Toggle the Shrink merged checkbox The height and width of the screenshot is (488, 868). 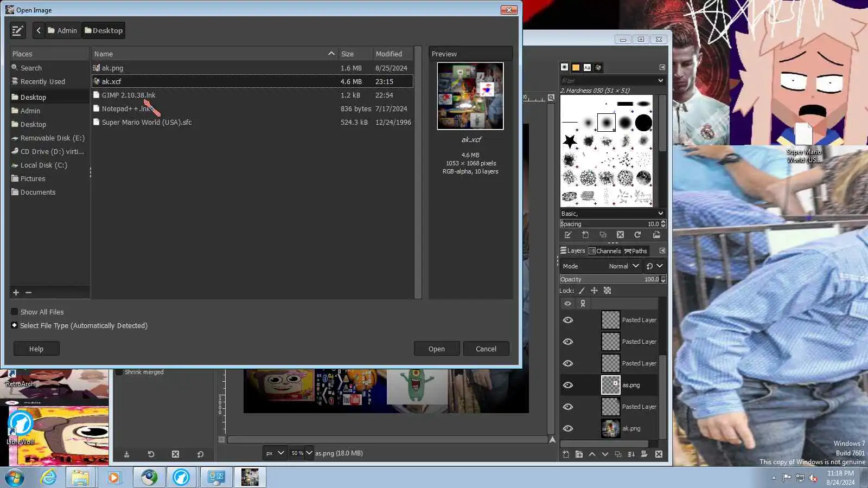pos(119,372)
